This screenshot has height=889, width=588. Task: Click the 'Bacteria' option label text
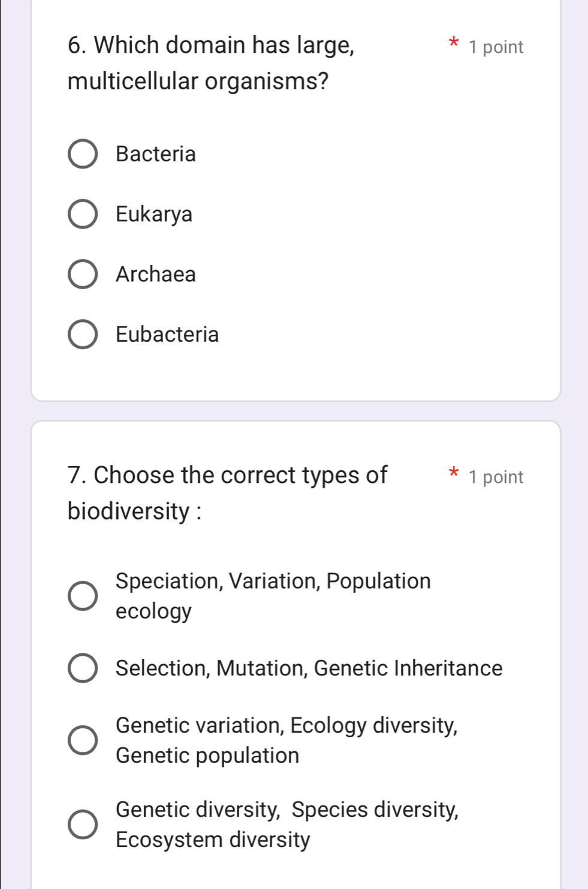(x=156, y=154)
